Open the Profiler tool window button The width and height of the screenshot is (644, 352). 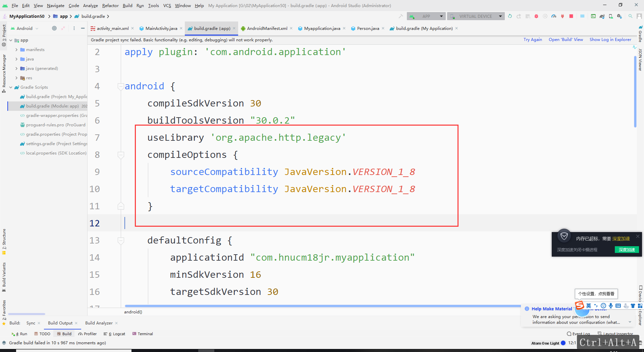(88, 334)
